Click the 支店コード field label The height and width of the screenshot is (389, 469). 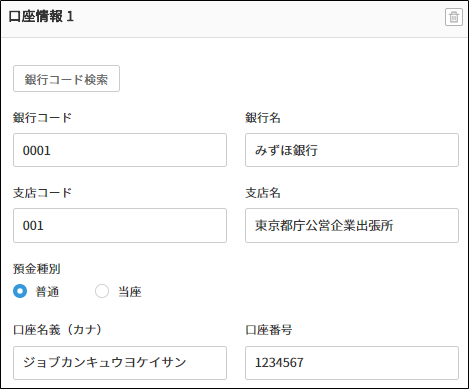point(42,193)
